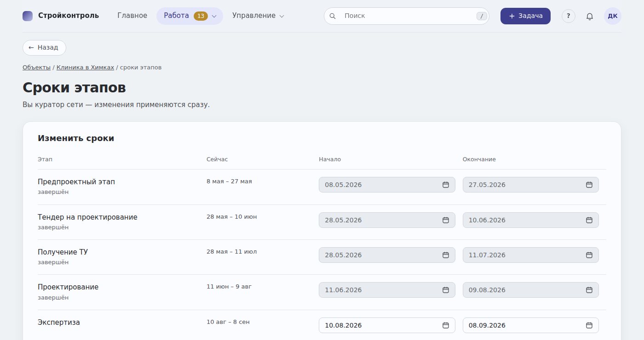Focus the Поиск search field
The width and height of the screenshot is (644, 340).
point(407,16)
